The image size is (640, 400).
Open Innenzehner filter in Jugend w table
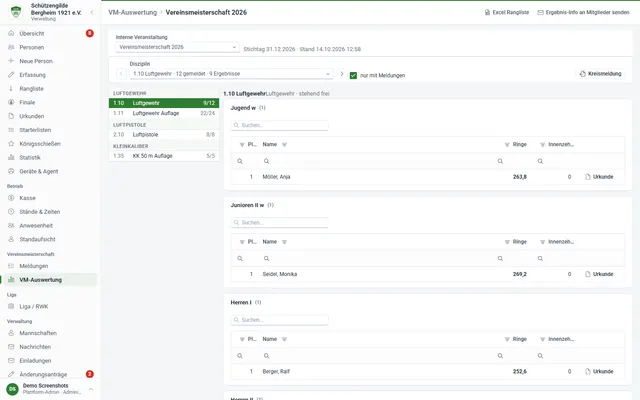(542, 144)
